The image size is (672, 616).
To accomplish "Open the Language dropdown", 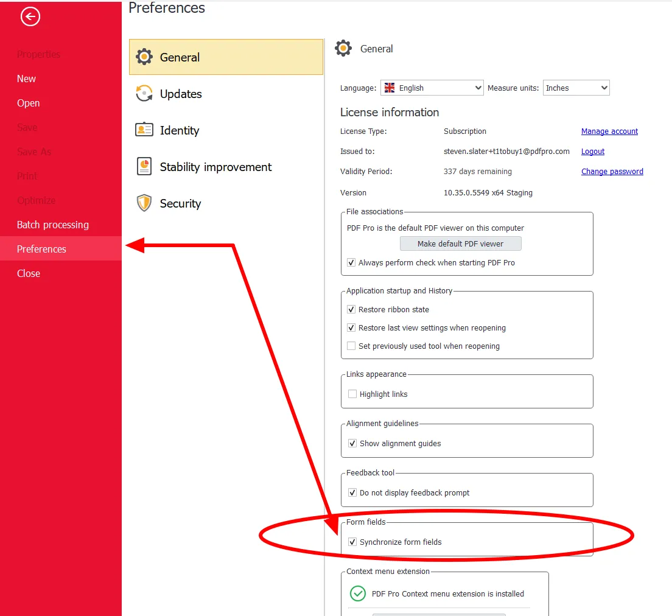I will coord(432,88).
